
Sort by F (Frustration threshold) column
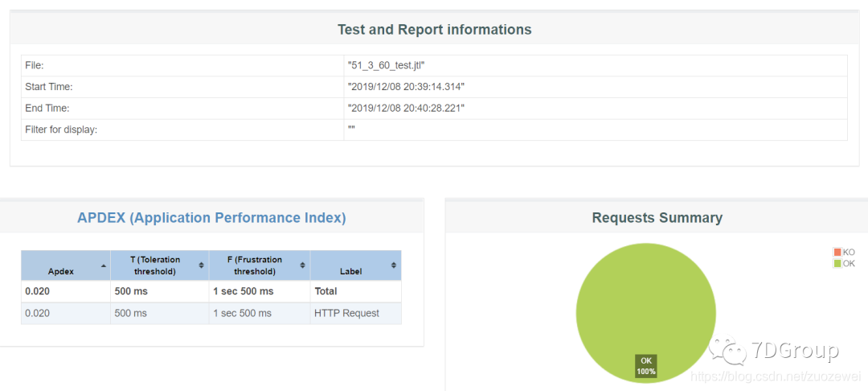[x=260, y=265]
